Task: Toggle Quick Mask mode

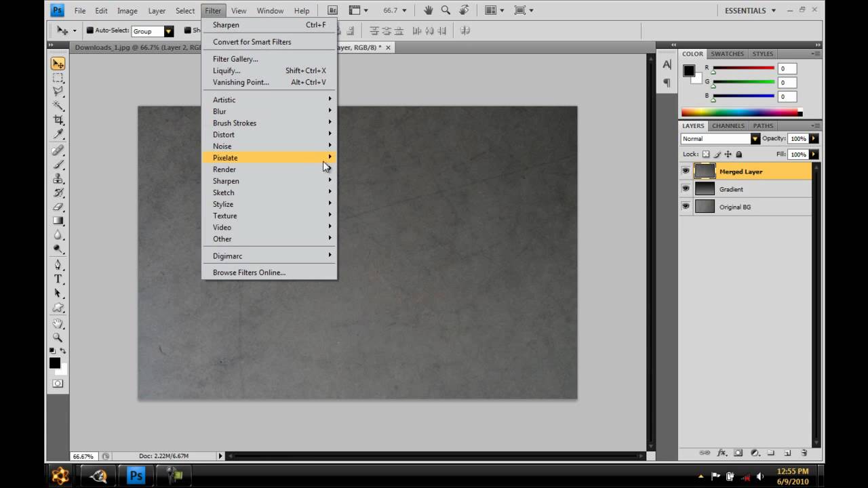Action: coord(58,384)
